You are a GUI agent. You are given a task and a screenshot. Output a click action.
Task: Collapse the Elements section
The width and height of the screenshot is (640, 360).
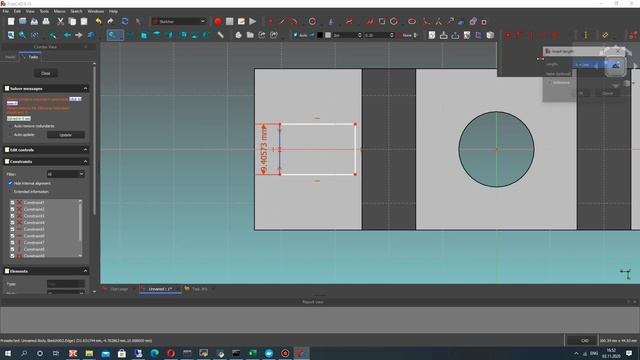click(x=85, y=271)
